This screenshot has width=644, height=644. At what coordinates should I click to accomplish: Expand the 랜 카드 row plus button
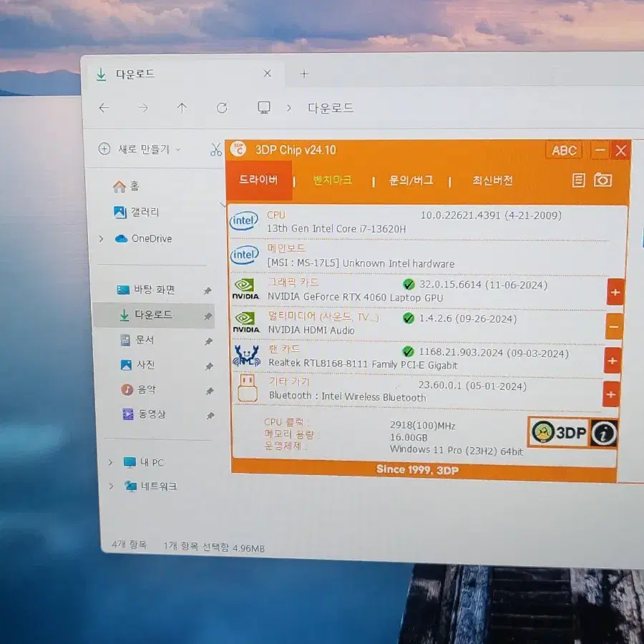coord(612,361)
